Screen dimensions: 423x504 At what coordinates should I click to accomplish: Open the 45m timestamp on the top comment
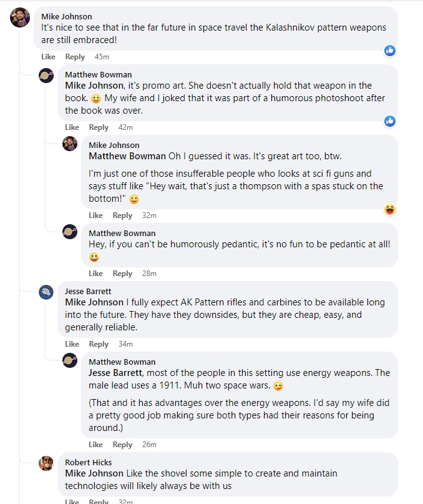[102, 57]
